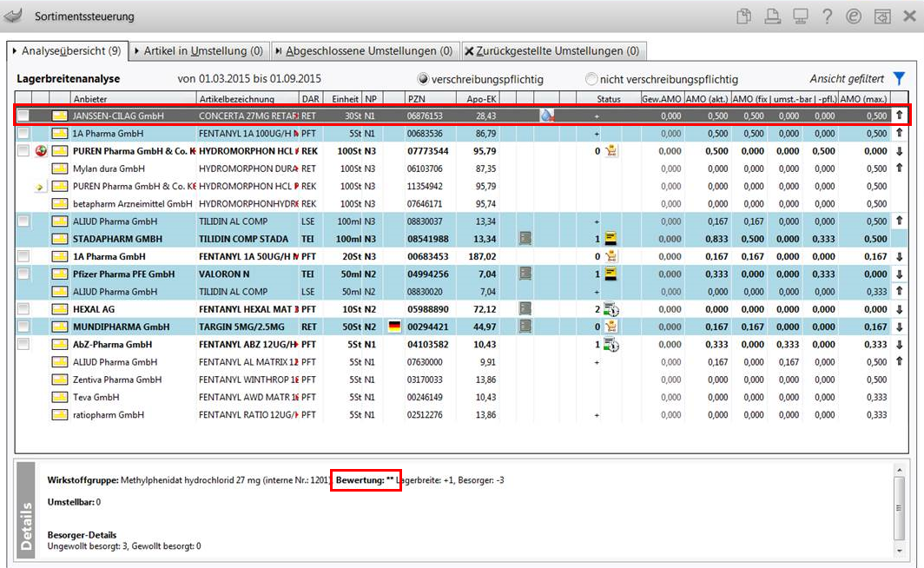Click the VALORON N article name

(x=224, y=274)
